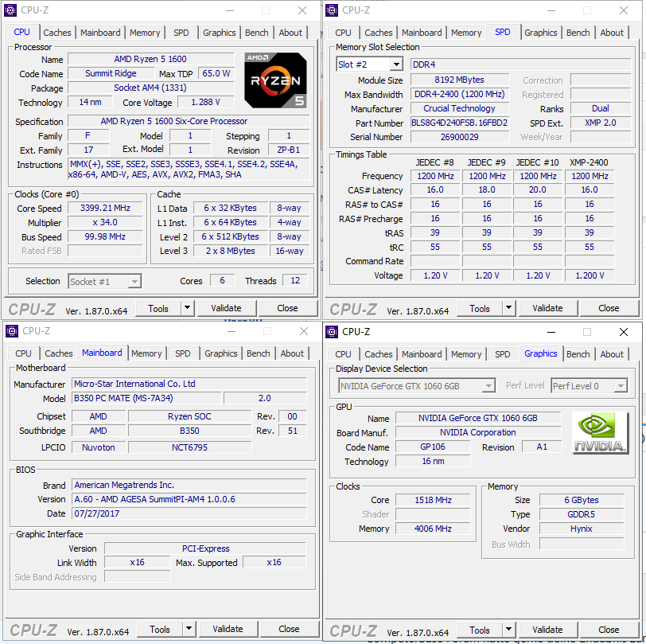Click the Socket AM4 (1331) package value
Viewport: 646px width, 644px height.
151,88
